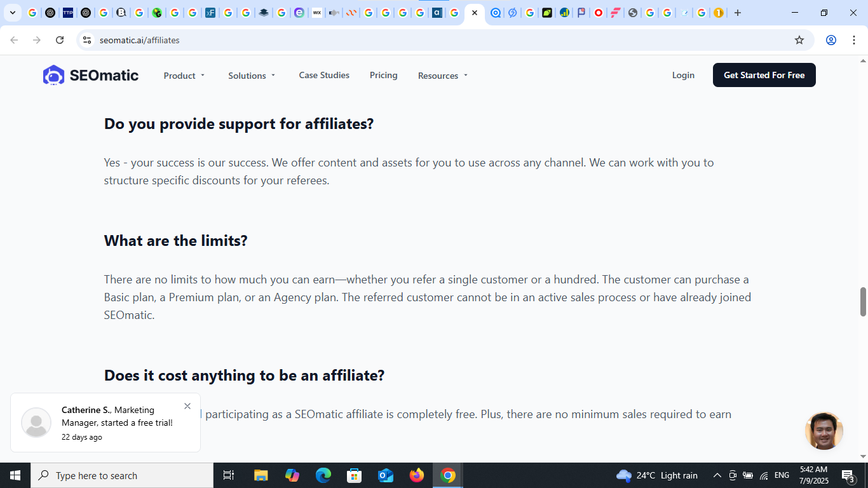
Task: Show hidden system tray icons
Action: click(717, 475)
